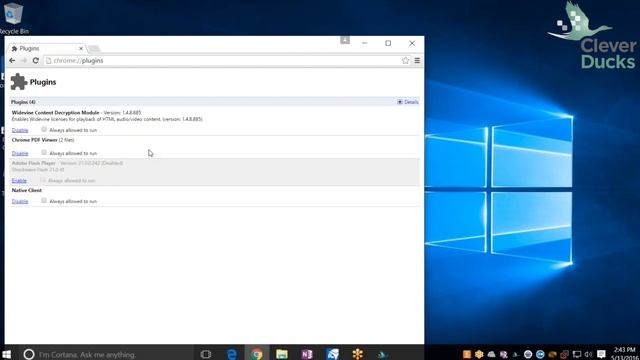This screenshot has width=640, height=360.
Task: Expand the Details section
Action: click(x=408, y=102)
